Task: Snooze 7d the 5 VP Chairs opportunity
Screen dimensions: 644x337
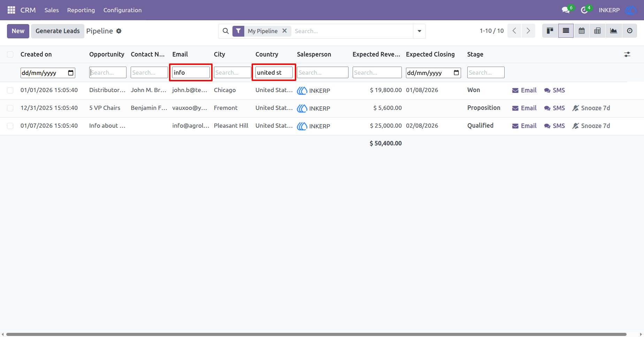Action: (x=591, y=108)
